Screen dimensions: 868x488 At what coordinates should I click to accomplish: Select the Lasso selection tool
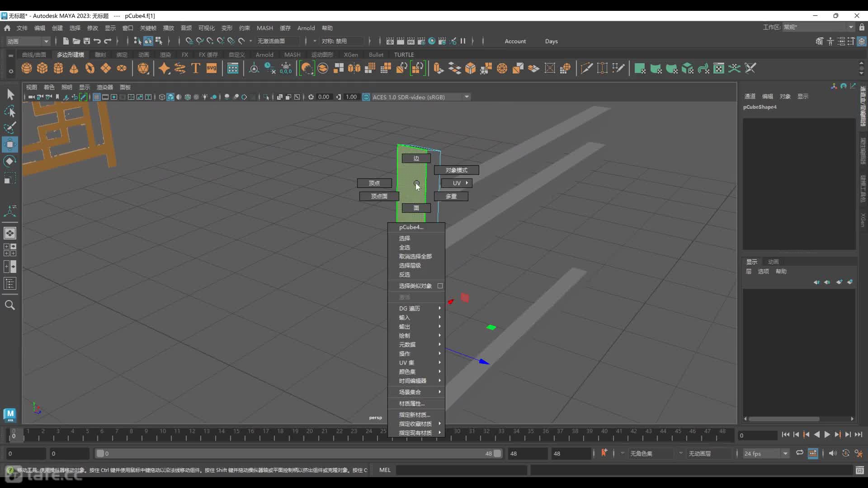[9, 112]
